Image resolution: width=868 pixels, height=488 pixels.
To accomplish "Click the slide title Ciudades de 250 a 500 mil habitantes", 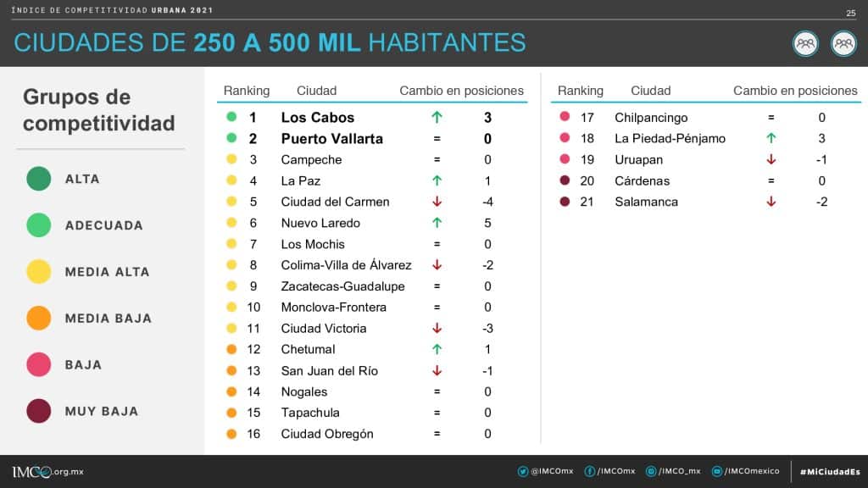I will tap(270, 42).
